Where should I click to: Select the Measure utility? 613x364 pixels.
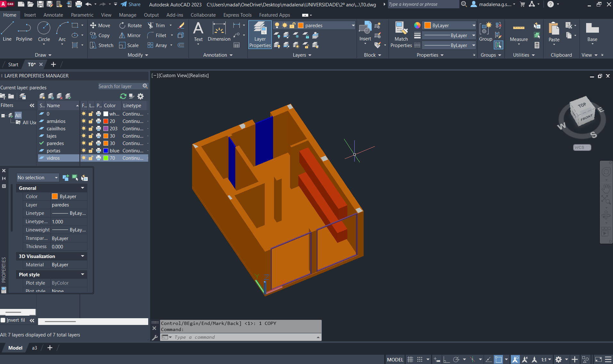coord(519,32)
